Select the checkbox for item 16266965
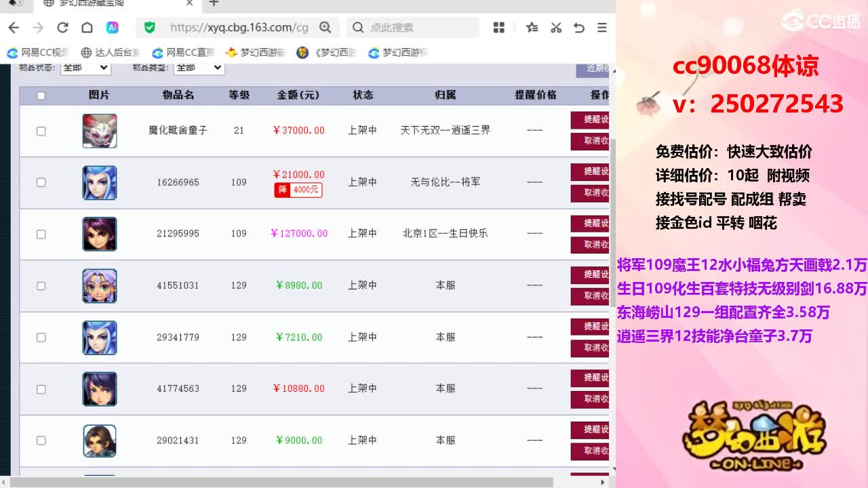This screenshot has width=868, height=488. tap(41, 182)
